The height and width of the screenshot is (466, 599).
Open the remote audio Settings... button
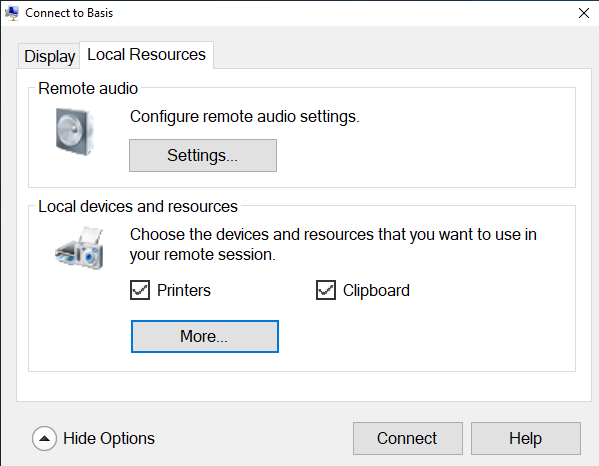tap(203, 155)
